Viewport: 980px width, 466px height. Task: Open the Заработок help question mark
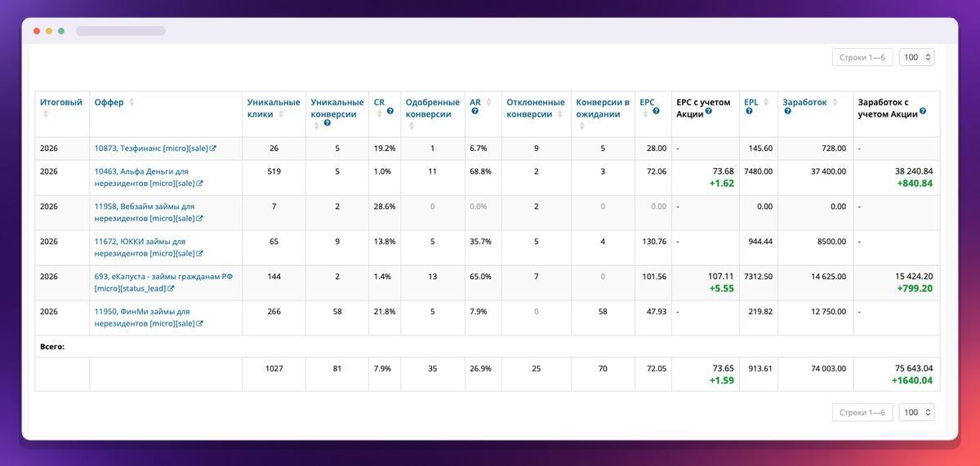click(x=787, y=111)
